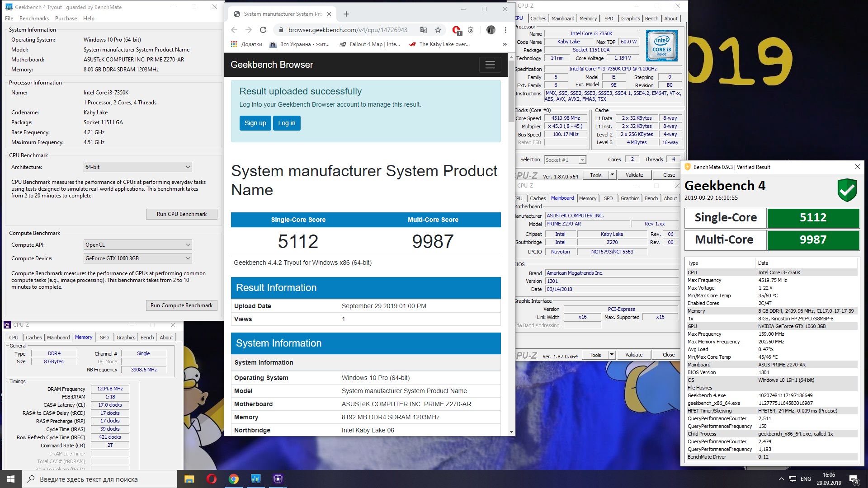Click the Windows taskbar search box
The image size is (868, 488).
[99, 479]
